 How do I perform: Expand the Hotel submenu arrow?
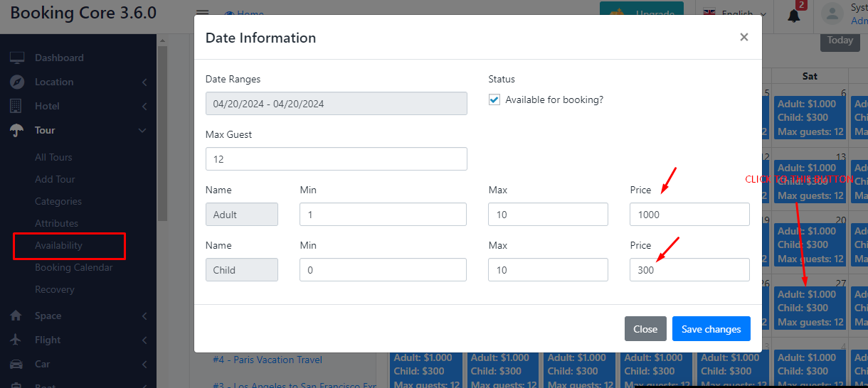(x=144, y=107)
